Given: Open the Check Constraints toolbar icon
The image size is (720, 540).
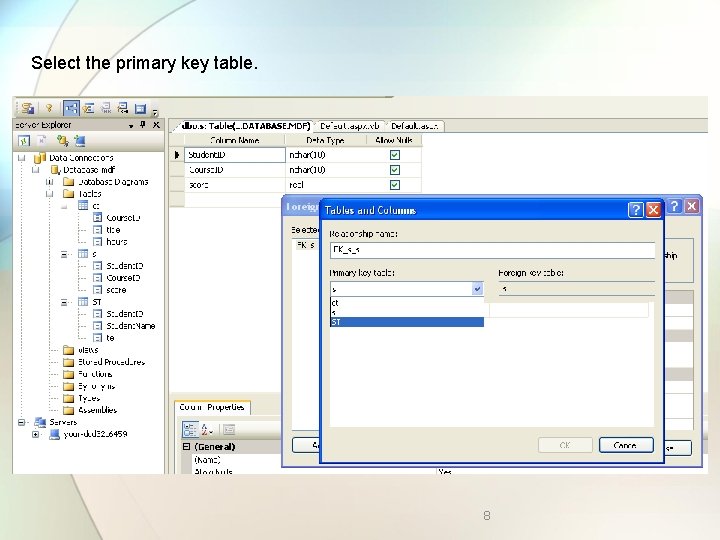Looking at the screenshot, I should (140, 109).
